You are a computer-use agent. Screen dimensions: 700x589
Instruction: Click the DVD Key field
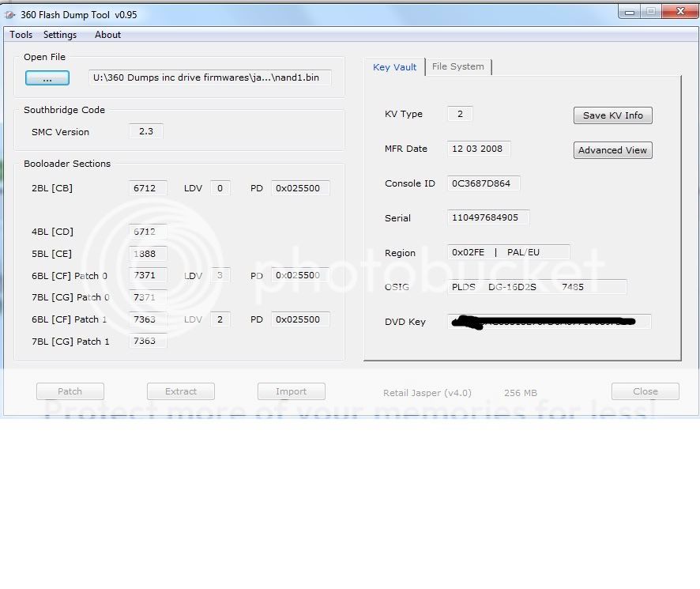(x=549, y=322)
